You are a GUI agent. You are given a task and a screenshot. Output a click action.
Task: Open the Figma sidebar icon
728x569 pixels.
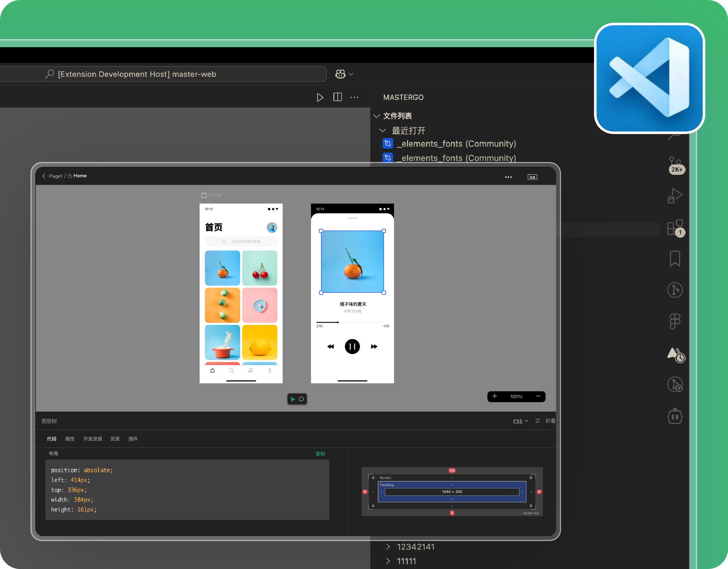pyautogui.click(x=675, y=321)
